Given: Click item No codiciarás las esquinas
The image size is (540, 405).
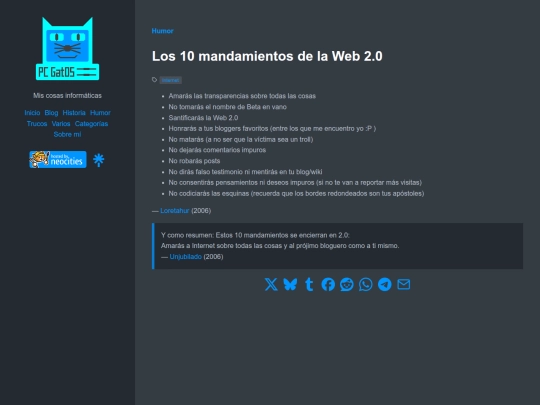Looking at the screenshot, I should click(296, 194).
